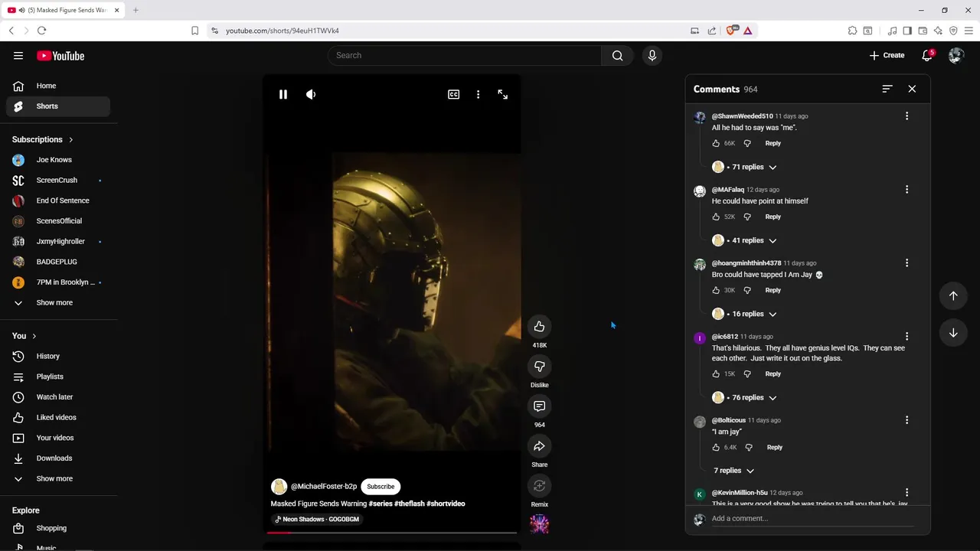Subscribe to @MichaelFoster-b2p

point(381,487)
